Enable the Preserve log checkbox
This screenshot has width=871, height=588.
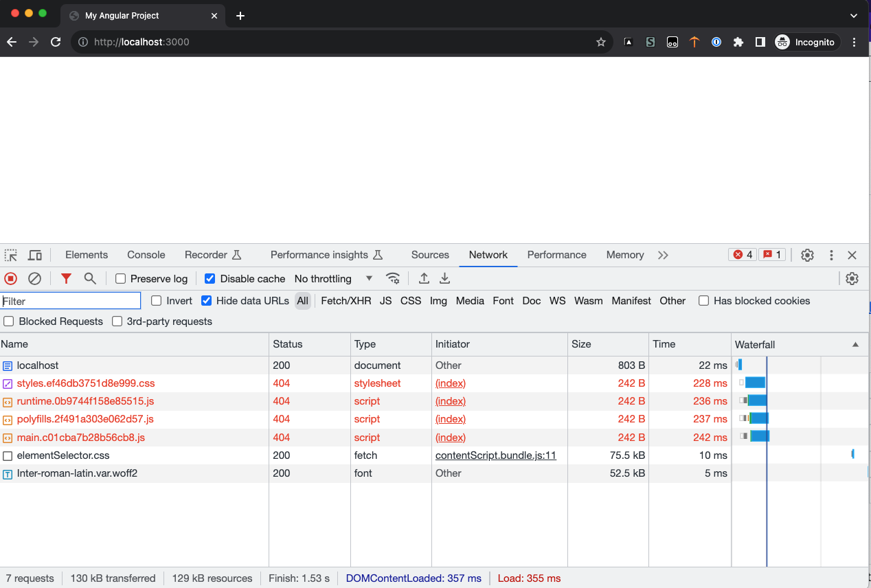click(x=121, y=278)
